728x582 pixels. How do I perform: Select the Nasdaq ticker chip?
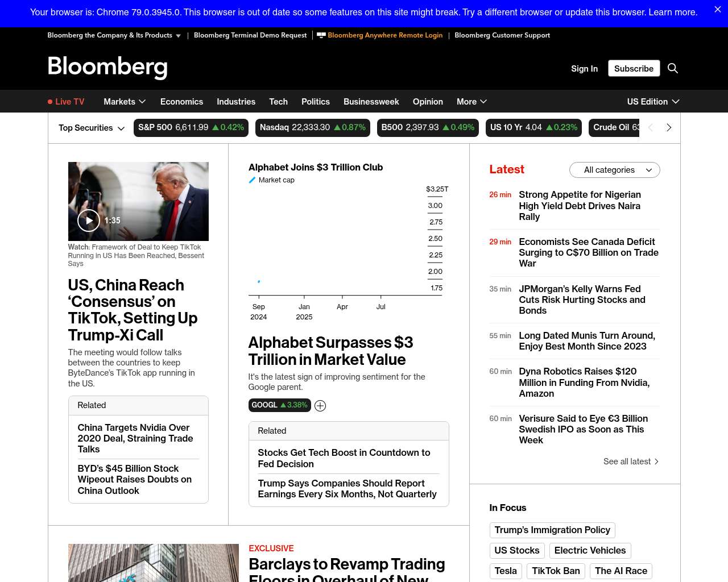coord(313,128)
